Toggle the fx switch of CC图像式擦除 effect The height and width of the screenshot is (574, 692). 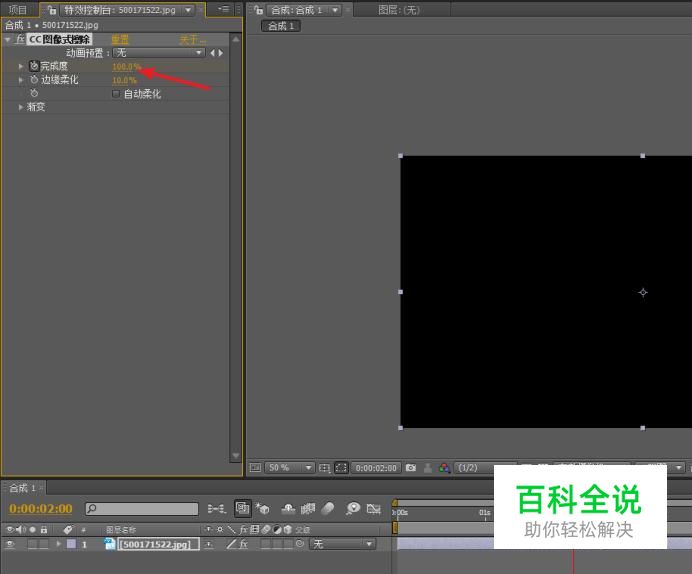pyautogui.click(x=19, y=39)
